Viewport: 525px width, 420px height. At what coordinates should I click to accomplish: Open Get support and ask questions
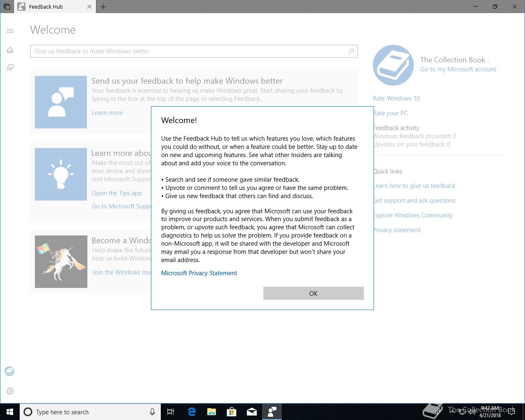click(414, 201)
